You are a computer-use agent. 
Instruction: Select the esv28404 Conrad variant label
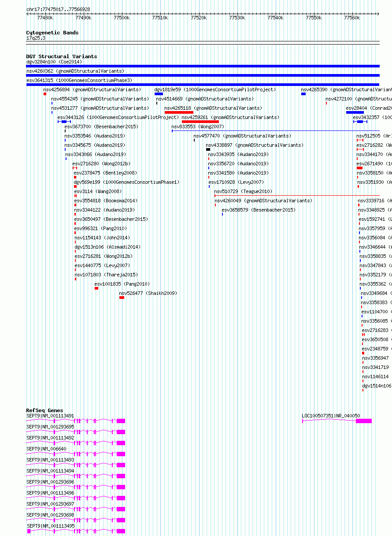[369, 108]
